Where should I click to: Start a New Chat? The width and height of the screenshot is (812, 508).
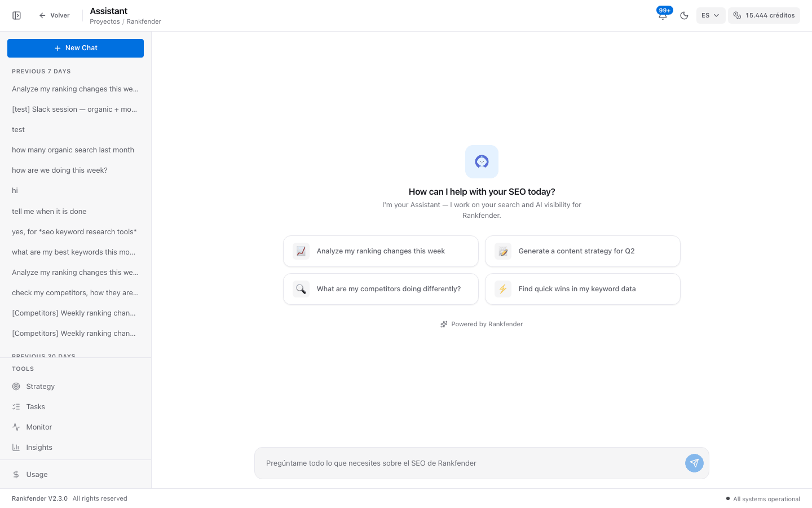pyautogui.click(x=76, y=48)
